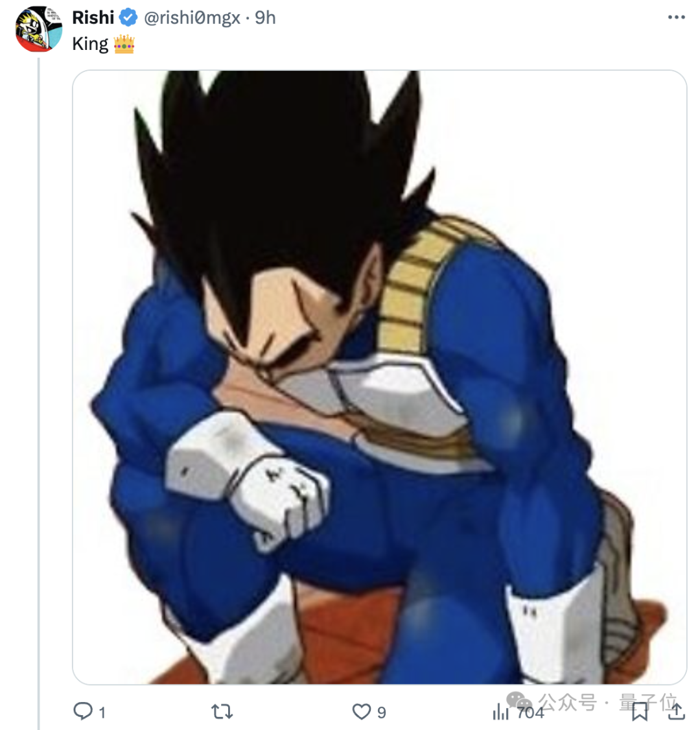Share the tweet via upload arrow icon
The height and width of the screenshot is (730, 700).
(676, 711)
